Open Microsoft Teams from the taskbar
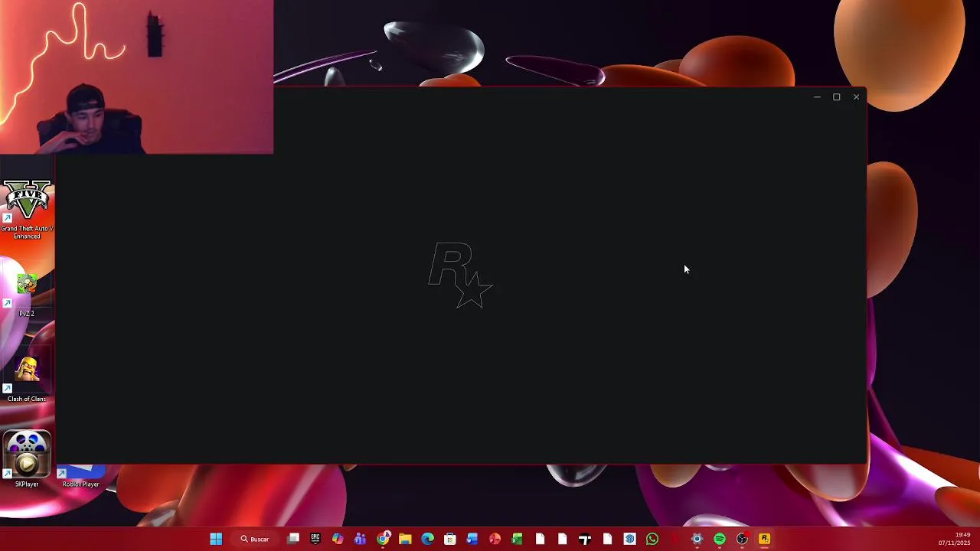This screenshot has height=551, width=980. pos(360,539)
